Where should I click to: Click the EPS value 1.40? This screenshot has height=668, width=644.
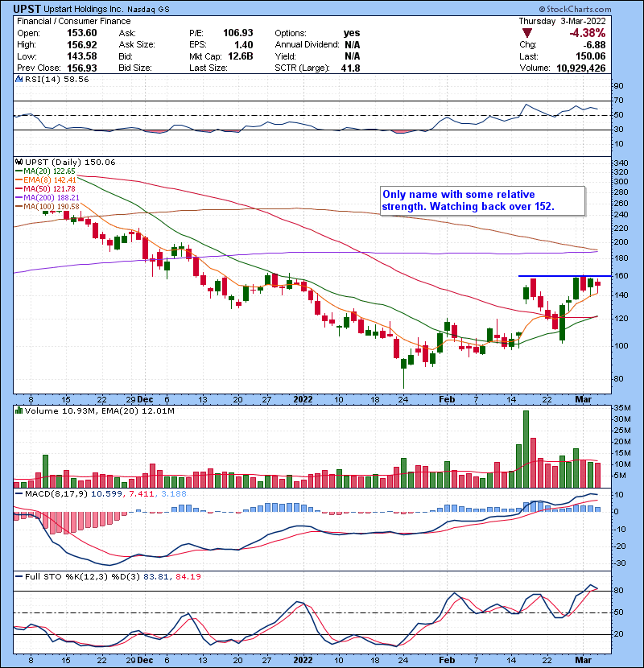(243, 45)
